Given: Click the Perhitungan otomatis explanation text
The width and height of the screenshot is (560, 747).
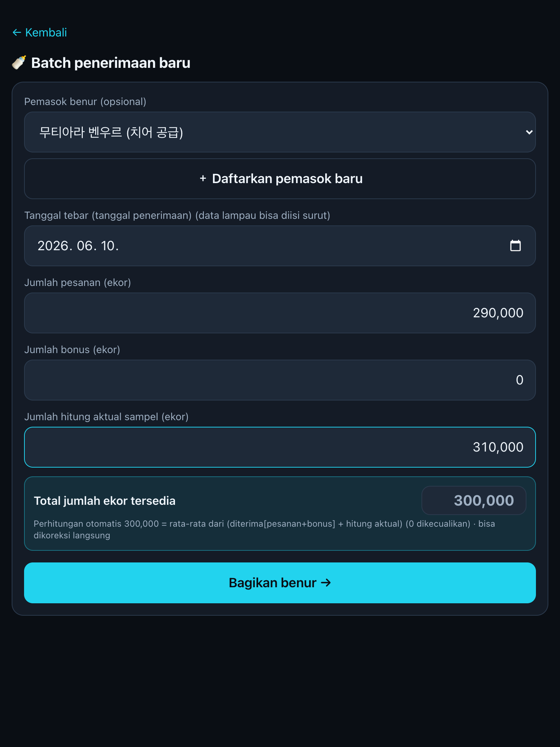Looking at the screenshot, I should tap(264, 529).
